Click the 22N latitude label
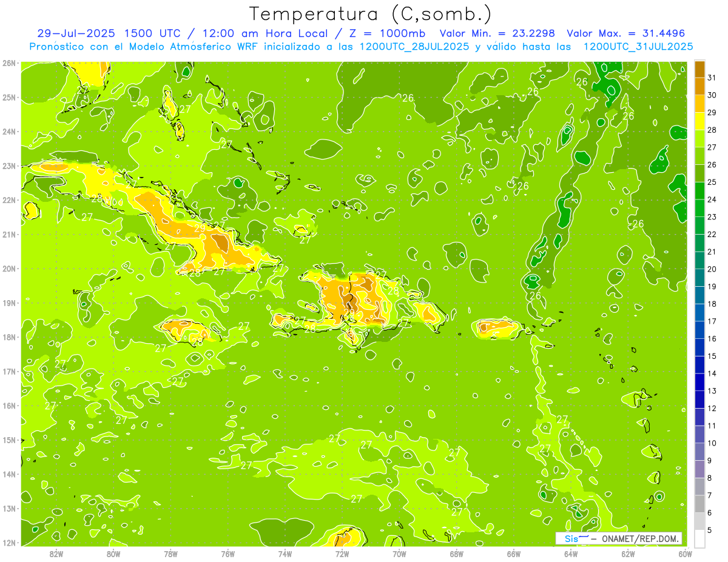 pyautogui.click(x=8, y=200)
